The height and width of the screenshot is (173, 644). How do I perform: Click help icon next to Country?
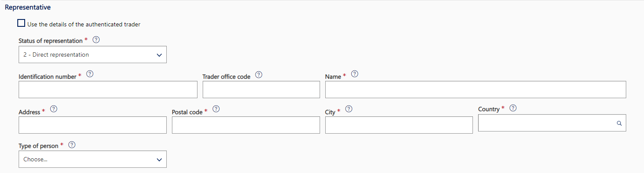point(513,108)
